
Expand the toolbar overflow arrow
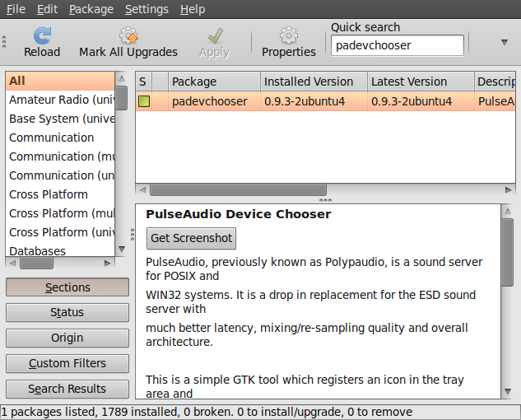pos(504,42)
